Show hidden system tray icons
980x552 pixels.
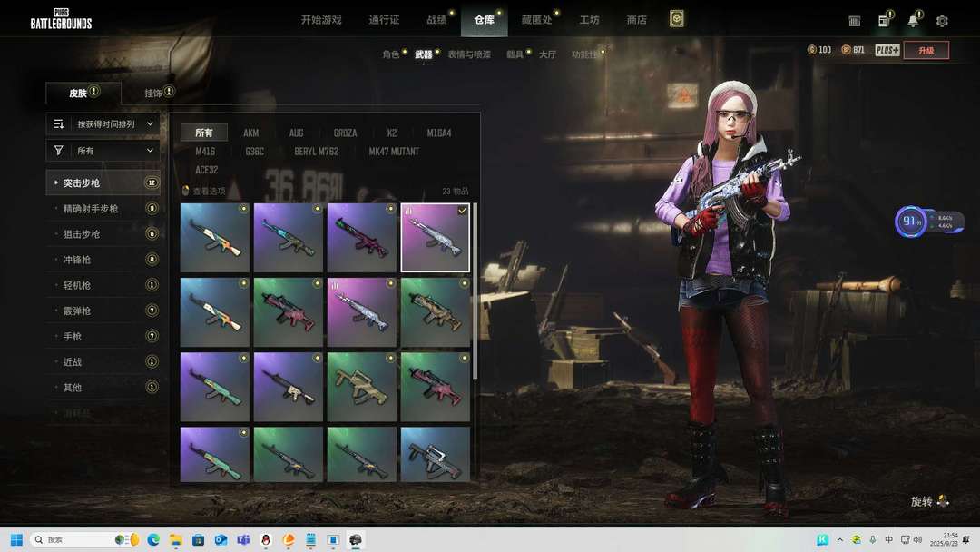840,539
